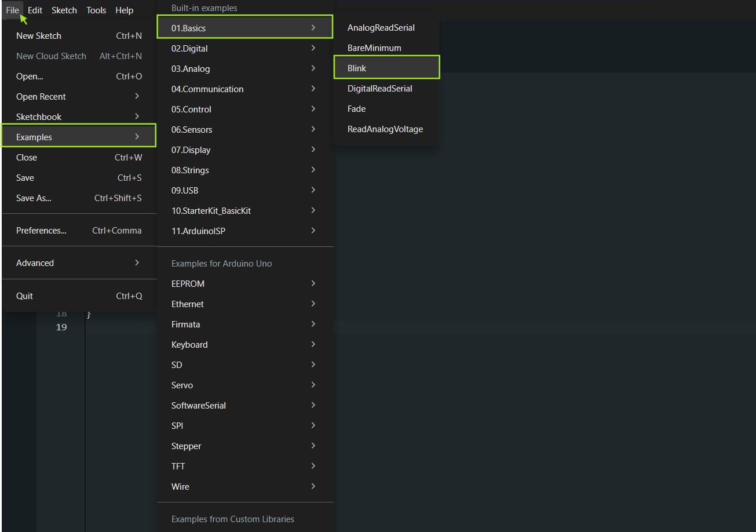Open Preferences... dialog

(79, 231)
